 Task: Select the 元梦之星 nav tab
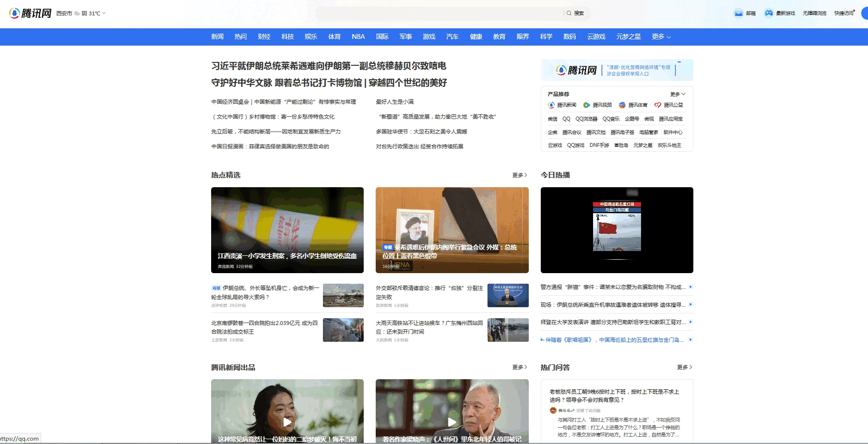(629, 37)
